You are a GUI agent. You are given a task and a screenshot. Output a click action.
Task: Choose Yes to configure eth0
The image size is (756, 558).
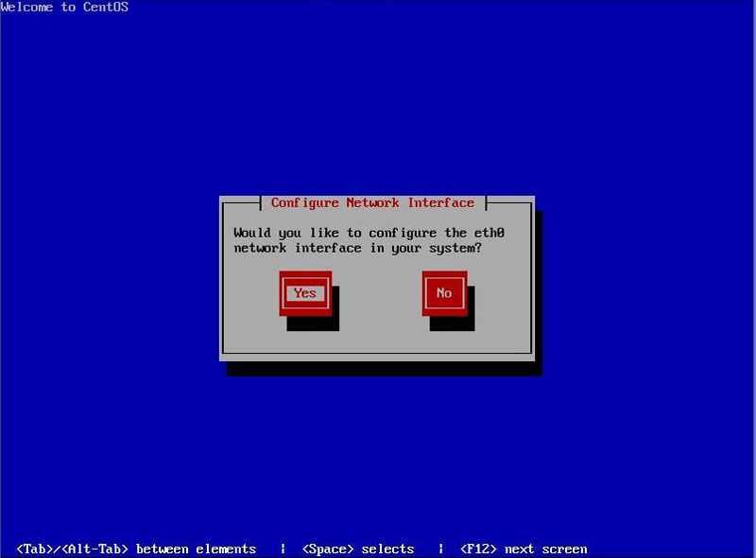[x=305, y=293]
